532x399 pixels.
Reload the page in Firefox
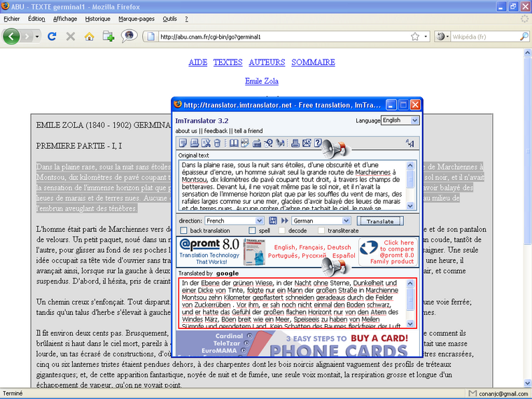point(52,36)
